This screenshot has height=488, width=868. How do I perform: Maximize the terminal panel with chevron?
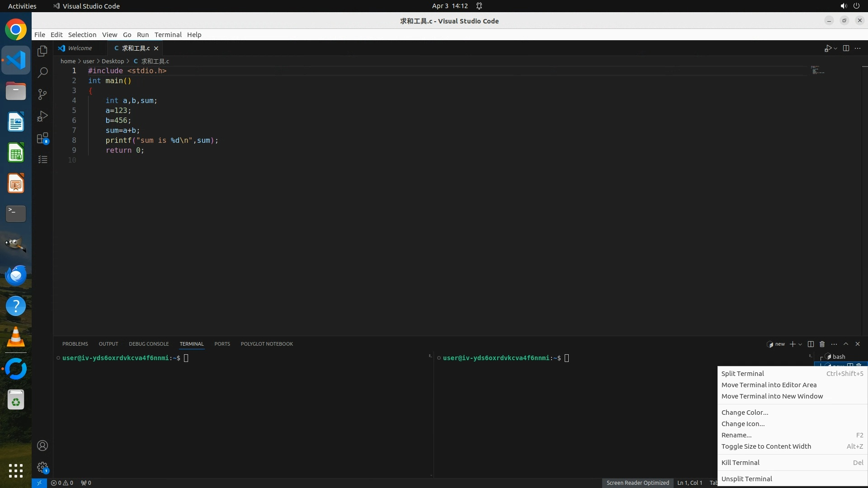click(x=846, y=344)
